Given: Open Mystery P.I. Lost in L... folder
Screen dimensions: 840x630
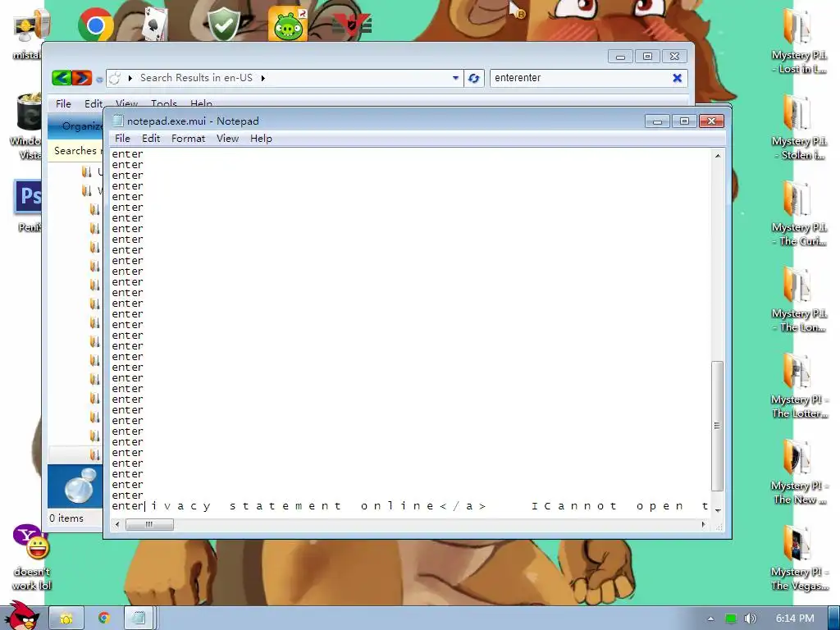Looking at the screenshot, I should coord(798,41).
